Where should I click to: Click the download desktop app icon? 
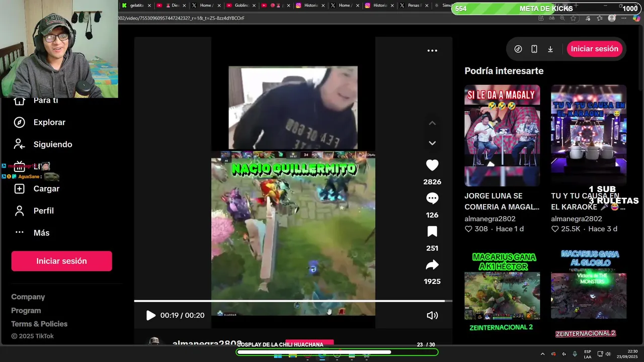coord(550,49)
